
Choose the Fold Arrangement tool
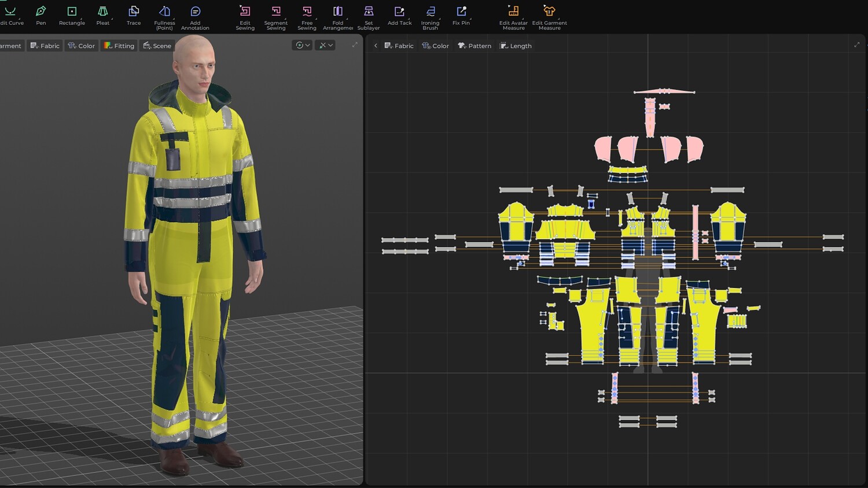338,18
